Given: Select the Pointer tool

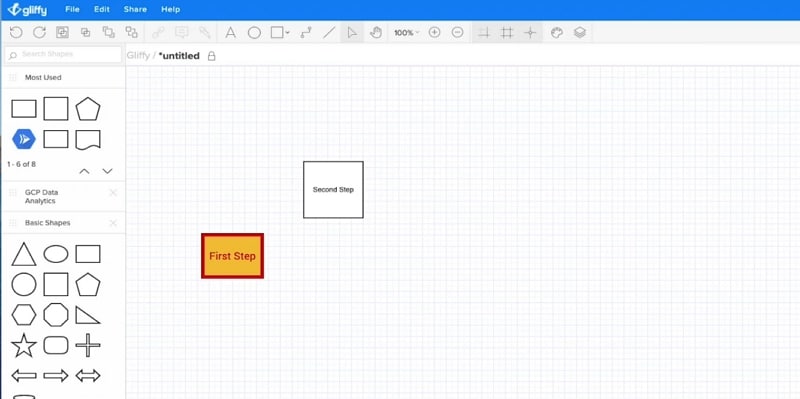Looking at the screenshot, I should coord(352,33).
